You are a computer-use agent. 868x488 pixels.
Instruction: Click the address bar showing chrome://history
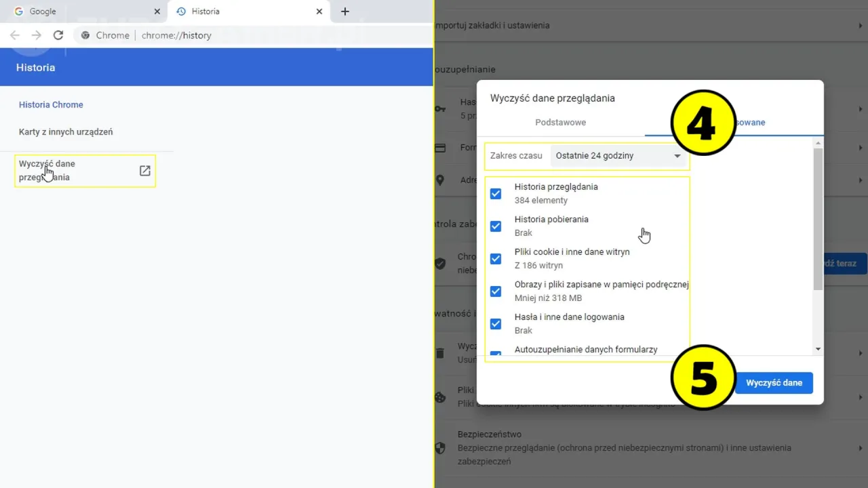pos(176,35)
